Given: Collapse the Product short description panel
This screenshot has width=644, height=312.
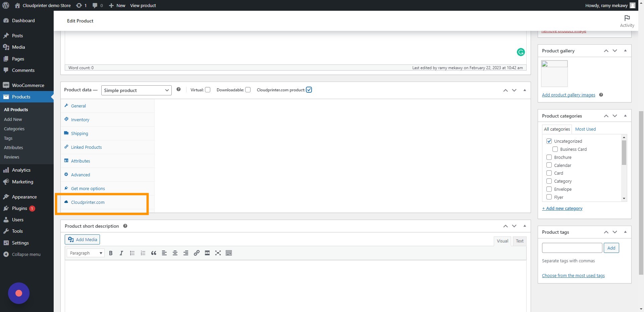Looking at the screenshot, I should coord(525,226).
